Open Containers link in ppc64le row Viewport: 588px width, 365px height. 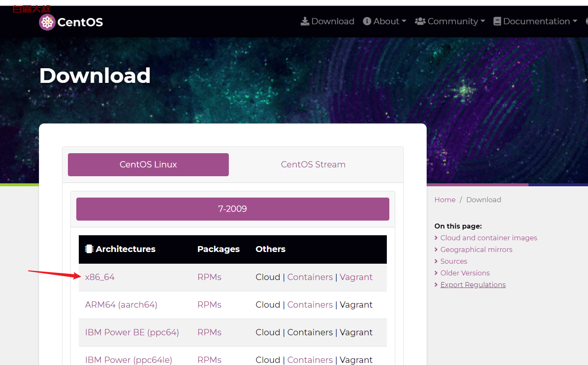click(310, 360)
